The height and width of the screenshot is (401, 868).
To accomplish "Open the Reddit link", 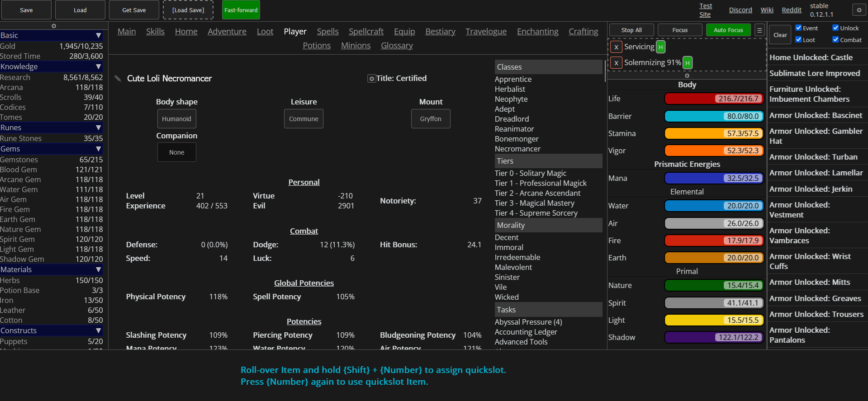I will pos(792,10).
